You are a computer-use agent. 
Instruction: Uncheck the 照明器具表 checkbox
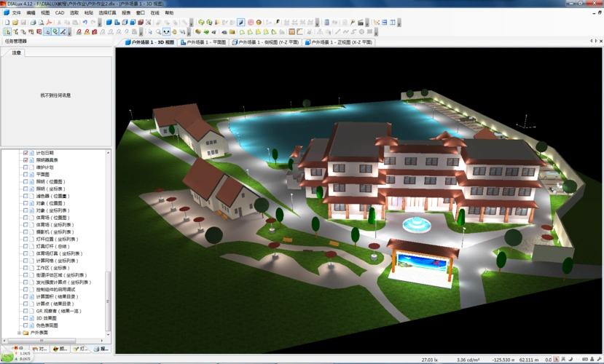click(x=26, y=160)
